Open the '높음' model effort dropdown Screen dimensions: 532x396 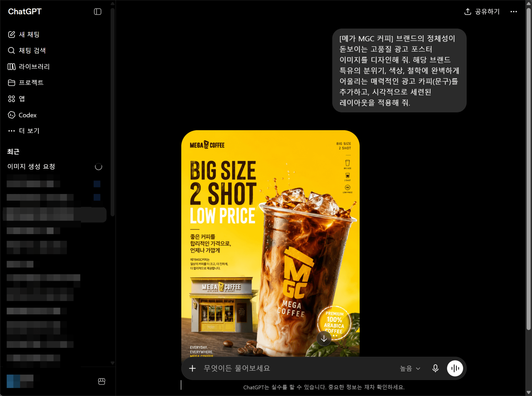pos(410,368)
